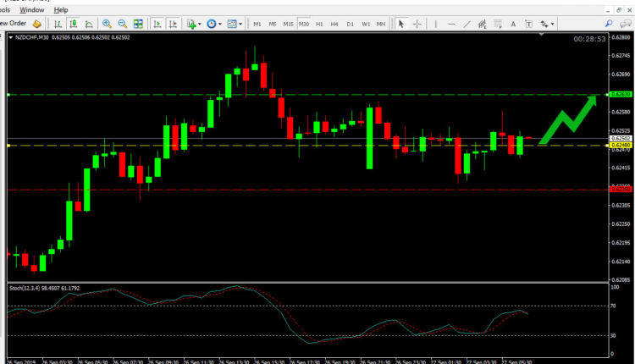
Task: Select the H4 timeframe
Action: pos(334,24)
